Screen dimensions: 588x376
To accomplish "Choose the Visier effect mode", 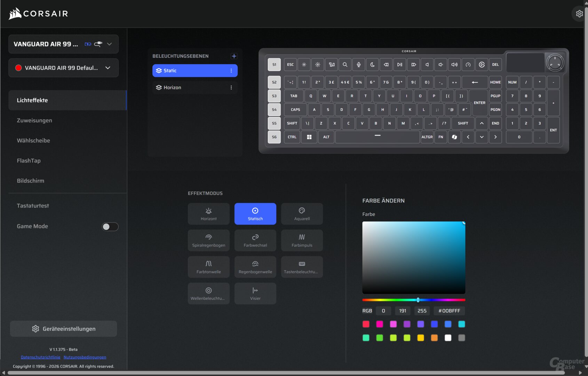I will coord(255,293).
